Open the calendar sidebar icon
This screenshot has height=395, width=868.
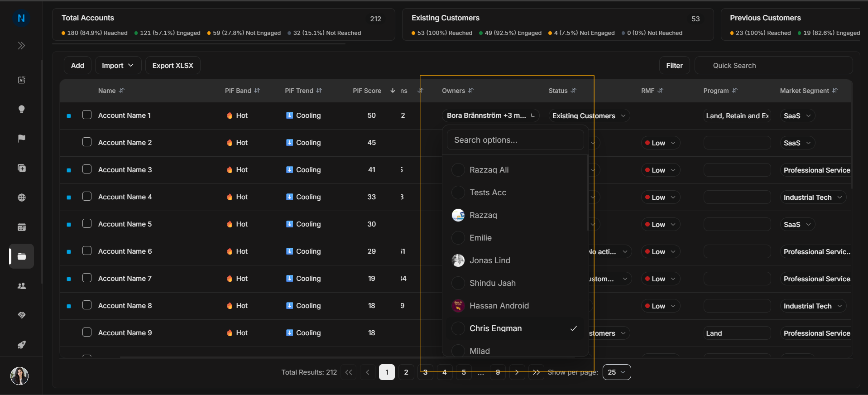tap(21, 227)
